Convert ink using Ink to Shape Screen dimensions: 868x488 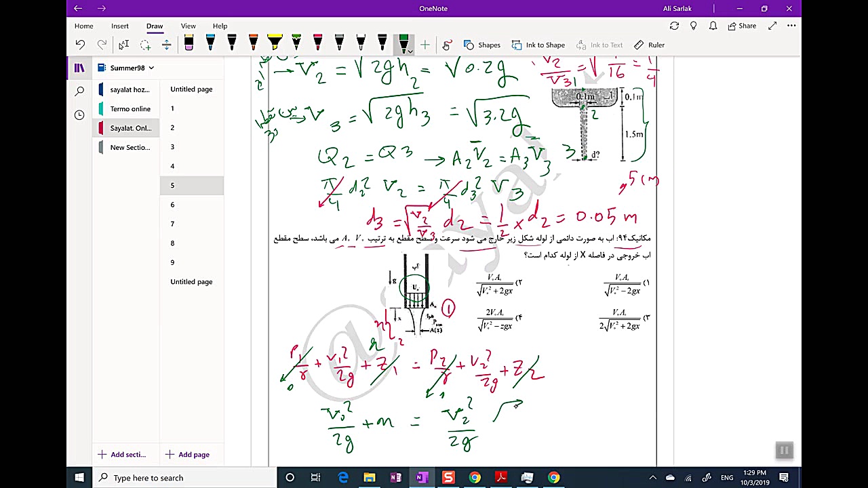(x=538, y=45)
